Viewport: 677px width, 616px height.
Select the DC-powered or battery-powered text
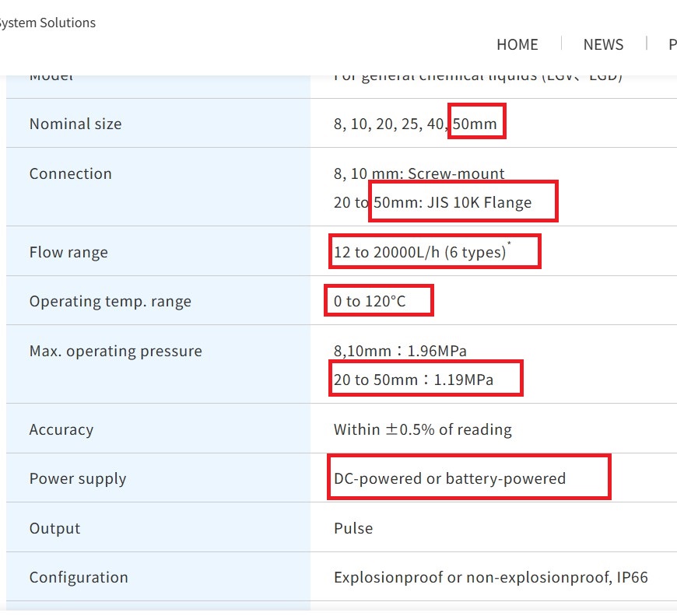coord(450,478)
